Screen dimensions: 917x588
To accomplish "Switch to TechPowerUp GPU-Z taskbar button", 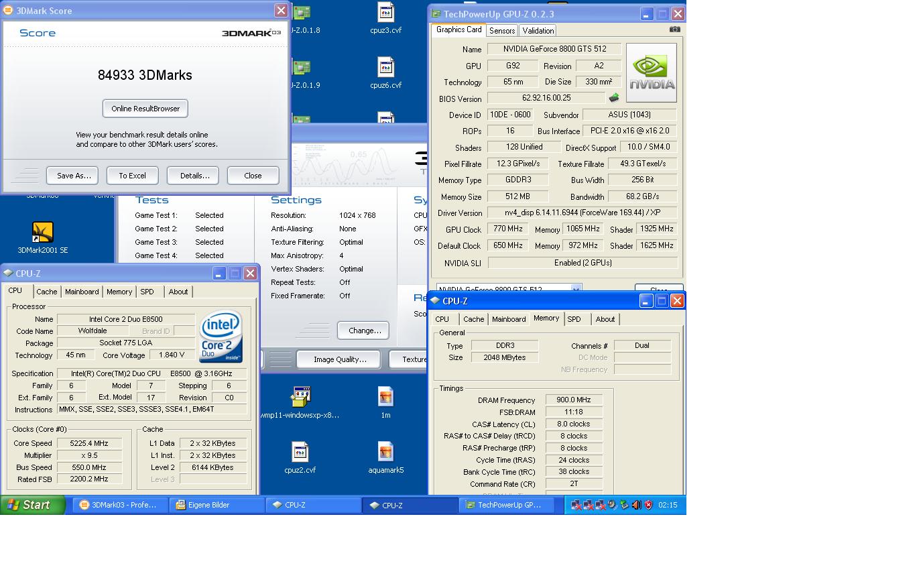I will pos(506,505).
